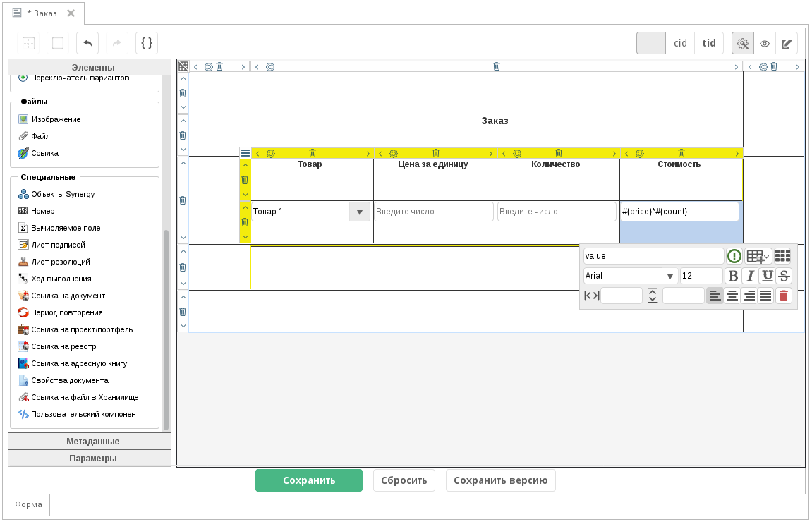Image resolution: width=812 pixels, height=522 pixels.
Task: Expand the 'Метаданные' accordion section
Action: (90, 441)
